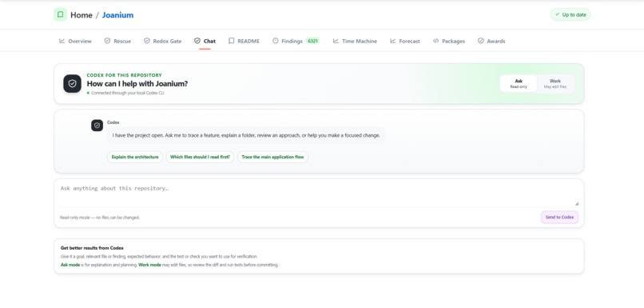This screenshot has width=644, height=308.
Task: Click the bold 'Ask mode' text in tips
Action: click(70, 265)
